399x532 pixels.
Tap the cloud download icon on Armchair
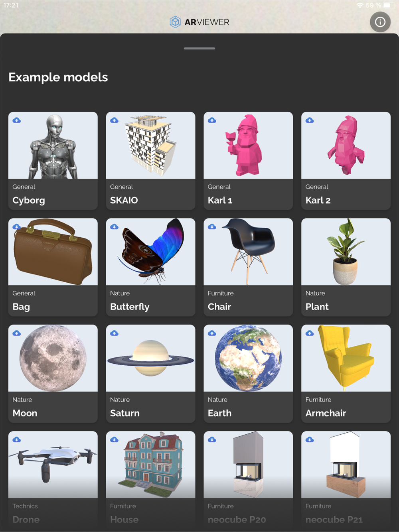point(310,333)
